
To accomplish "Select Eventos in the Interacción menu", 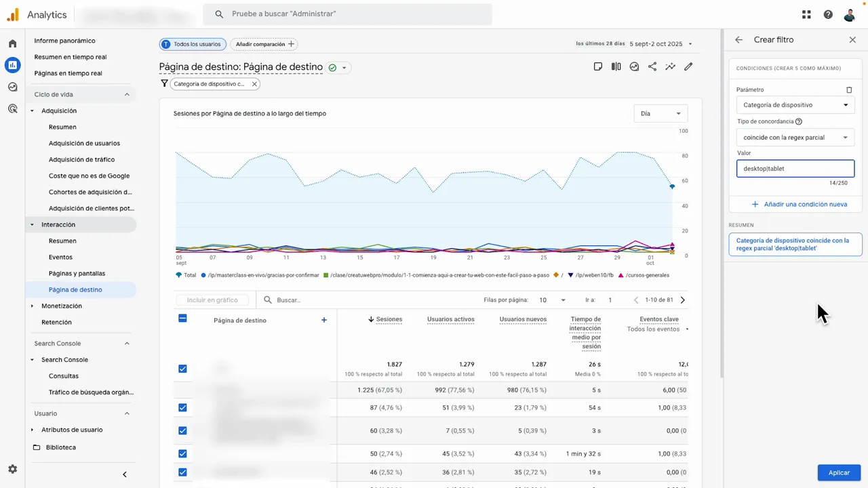I will point(60,257).
